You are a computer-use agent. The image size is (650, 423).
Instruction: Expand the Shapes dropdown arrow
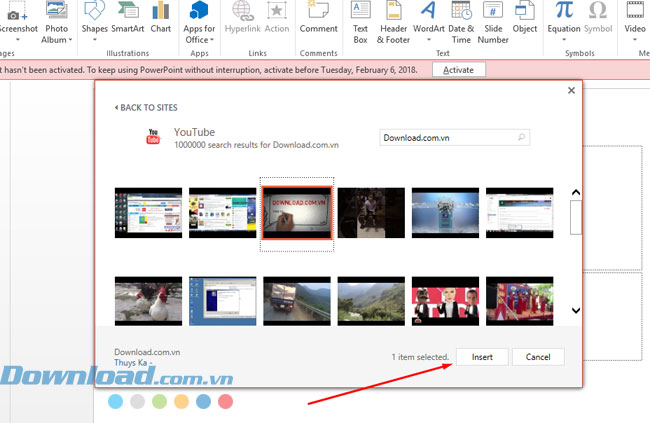(95, 40)
